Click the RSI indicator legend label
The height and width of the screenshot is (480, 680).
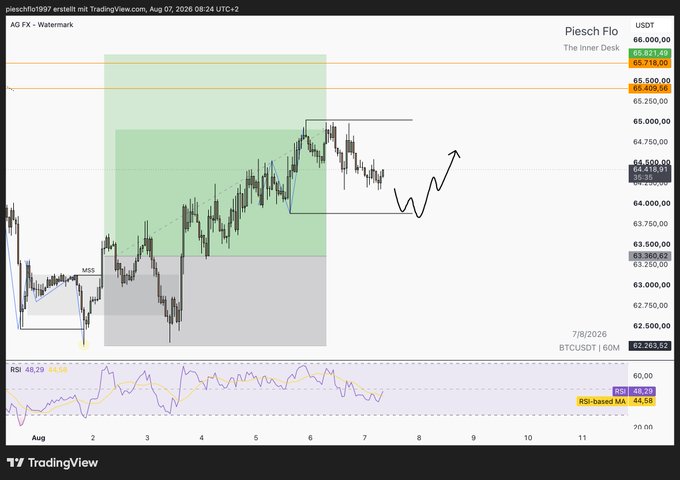tap(16, 370)
